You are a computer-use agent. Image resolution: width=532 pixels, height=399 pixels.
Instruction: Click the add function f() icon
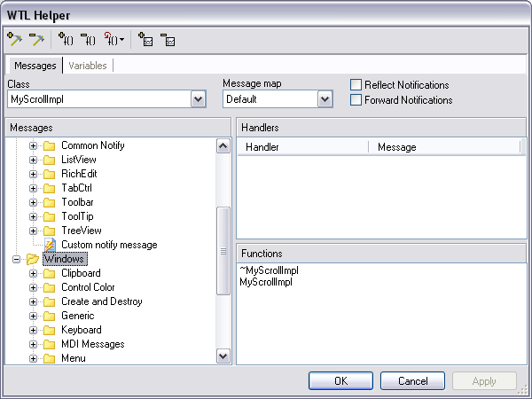pos(66,39)
